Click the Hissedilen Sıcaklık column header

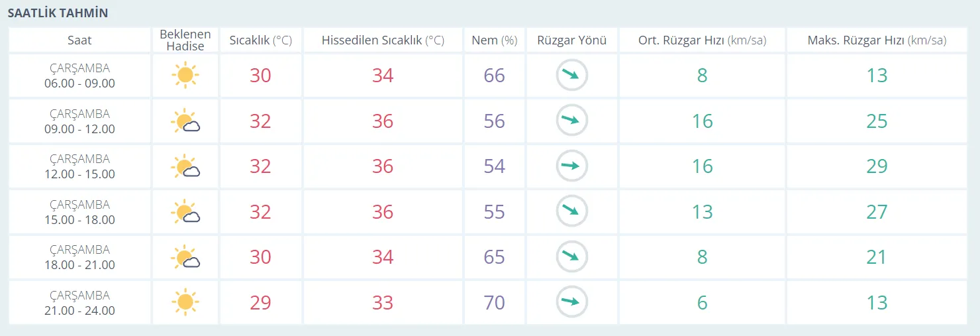point(383,40)
